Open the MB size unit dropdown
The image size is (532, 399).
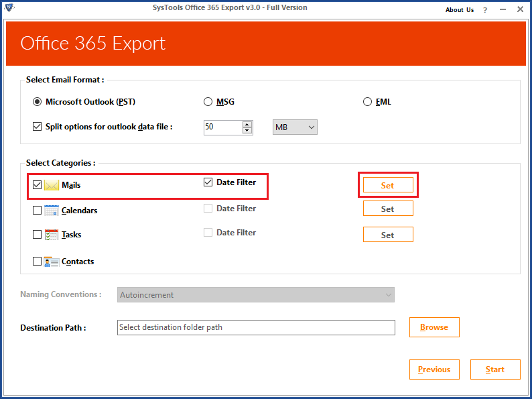pos(295,127)
